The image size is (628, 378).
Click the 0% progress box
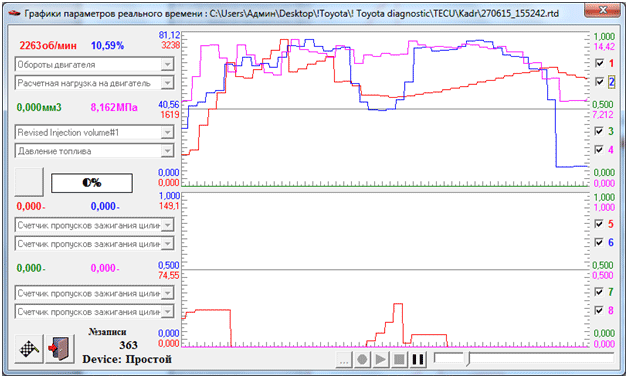point(92,183)
